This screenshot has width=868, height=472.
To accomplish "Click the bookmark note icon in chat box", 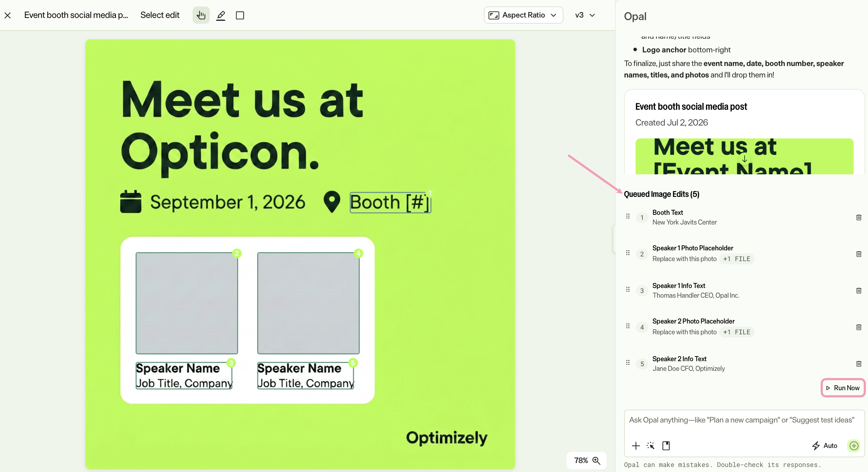I will click(x=666, y=445).
